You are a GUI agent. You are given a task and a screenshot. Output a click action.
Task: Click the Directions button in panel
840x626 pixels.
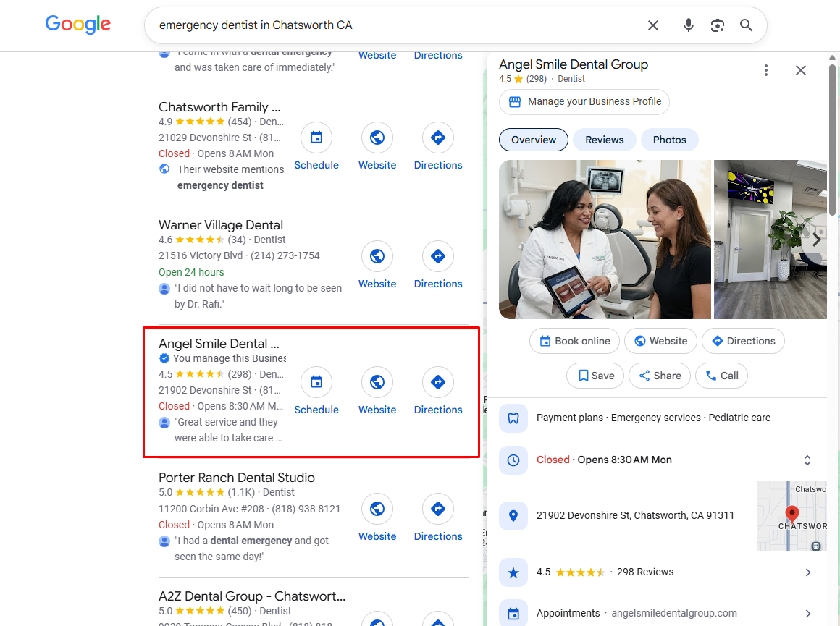pos(743,341)
